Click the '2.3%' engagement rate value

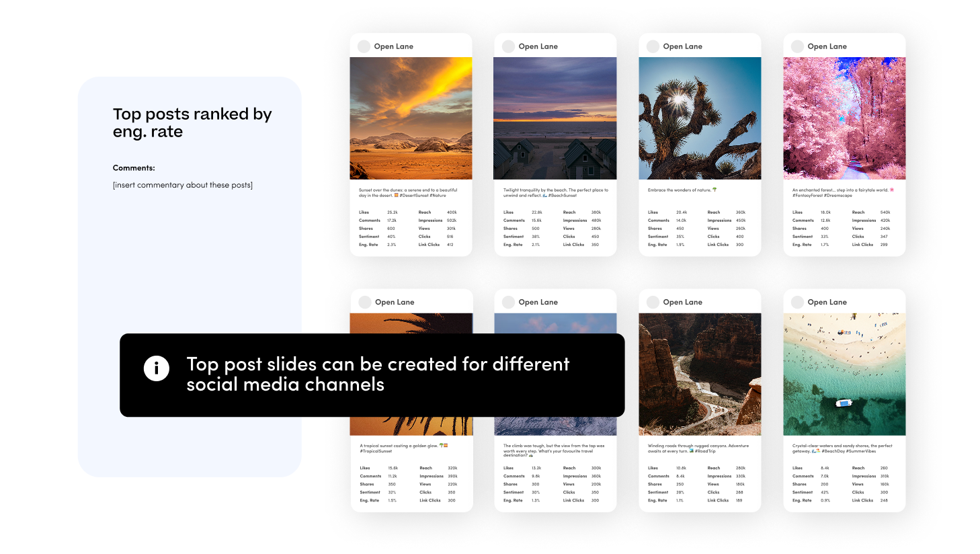coord(392,245)
